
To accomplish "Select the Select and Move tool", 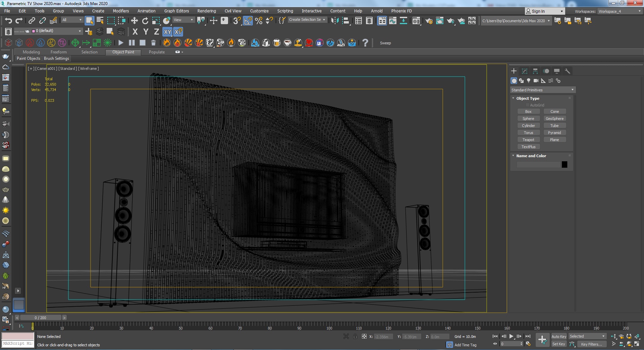I will [x=135, y=21].
